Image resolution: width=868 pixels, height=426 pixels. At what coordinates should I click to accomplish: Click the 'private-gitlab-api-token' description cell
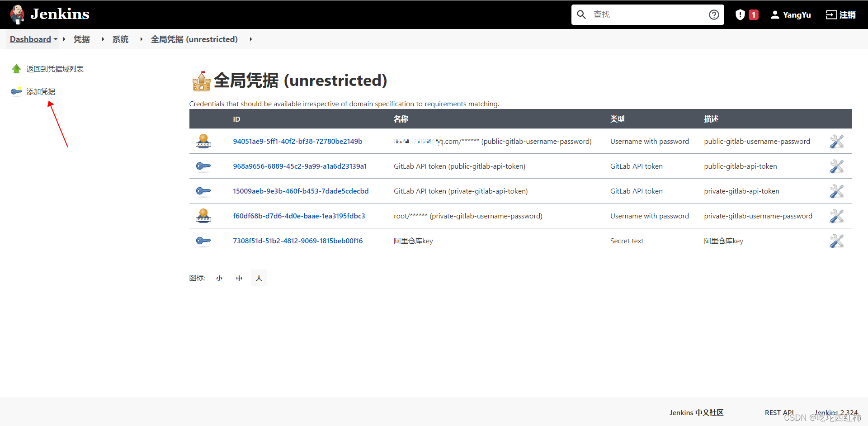point(741,191)
